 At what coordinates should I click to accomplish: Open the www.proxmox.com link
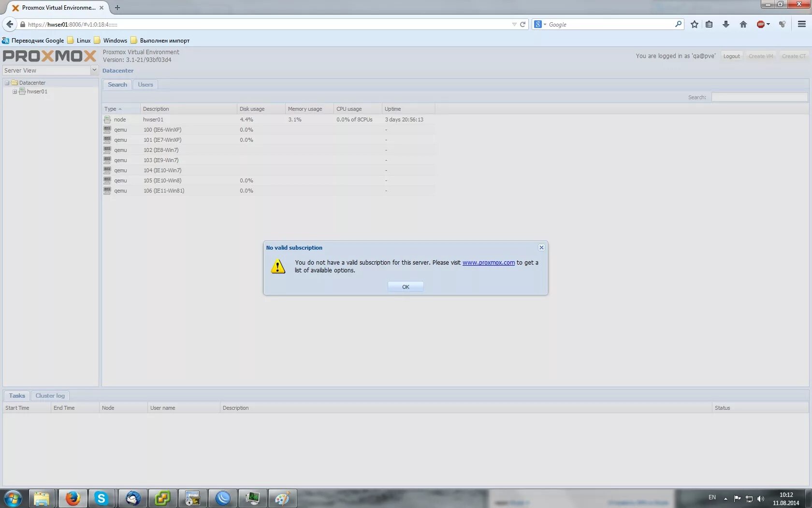pyautogui.click(x=489, y=263)
